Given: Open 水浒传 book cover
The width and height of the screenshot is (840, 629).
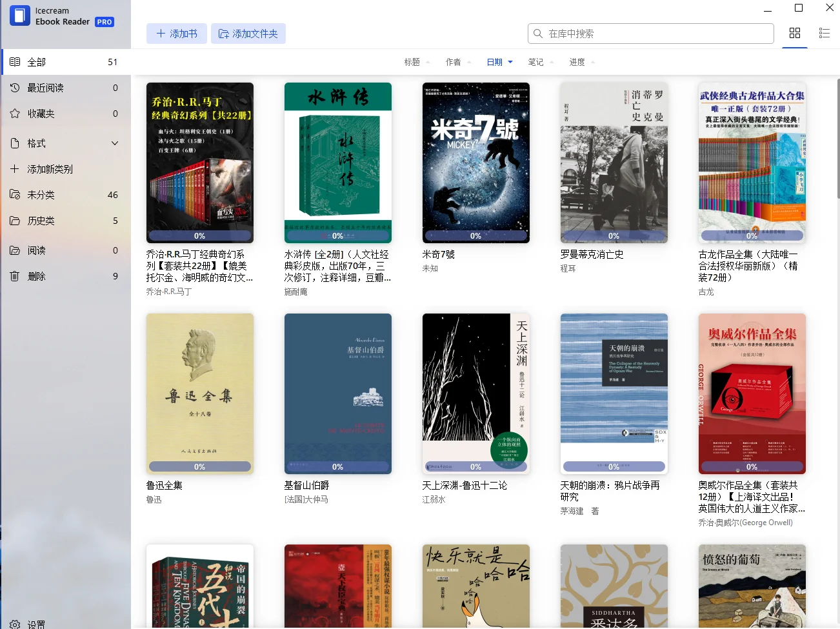Looking at the screenshot, I should [x=338, y=163].
